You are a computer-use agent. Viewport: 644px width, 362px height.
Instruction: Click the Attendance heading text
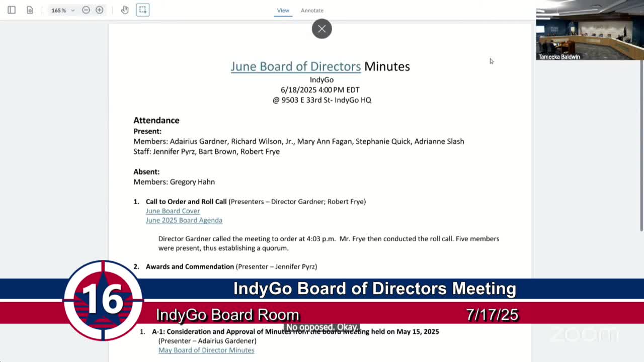tap(156, 120)
